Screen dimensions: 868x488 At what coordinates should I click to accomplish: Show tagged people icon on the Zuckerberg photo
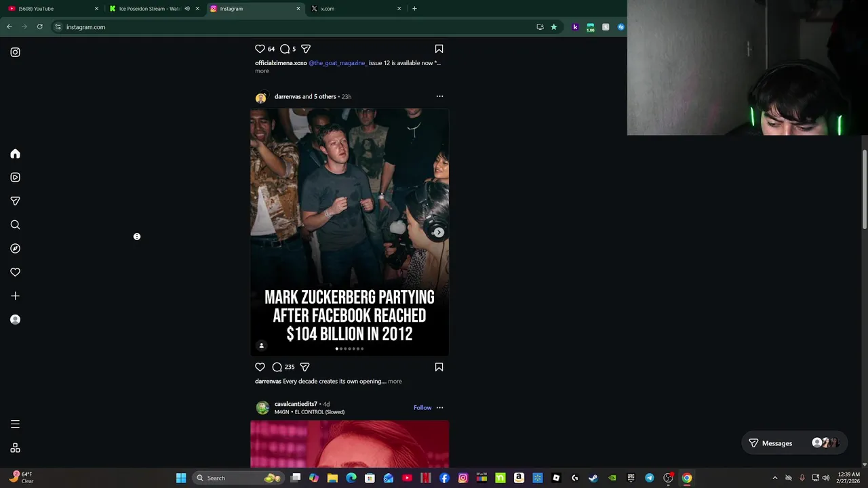point(261,346)
